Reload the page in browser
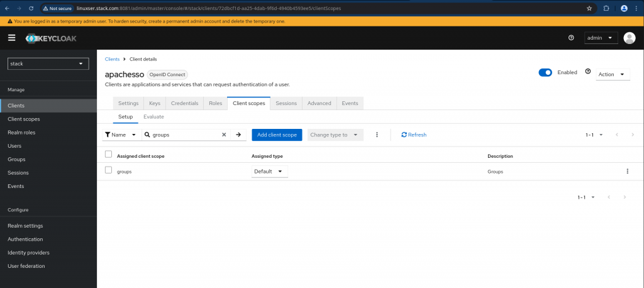The image size is (644, 288). pyautogui.click(x=31, y=8)
